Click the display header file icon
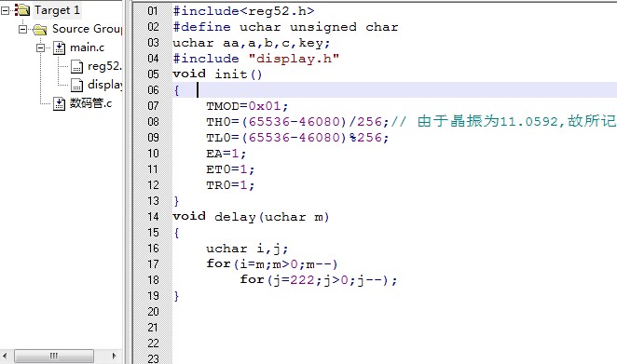 76,85
